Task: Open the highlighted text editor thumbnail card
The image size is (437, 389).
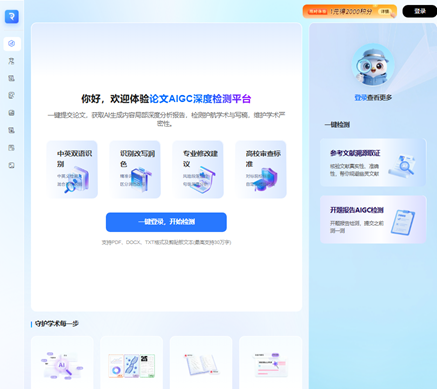Action: [271, 362]
